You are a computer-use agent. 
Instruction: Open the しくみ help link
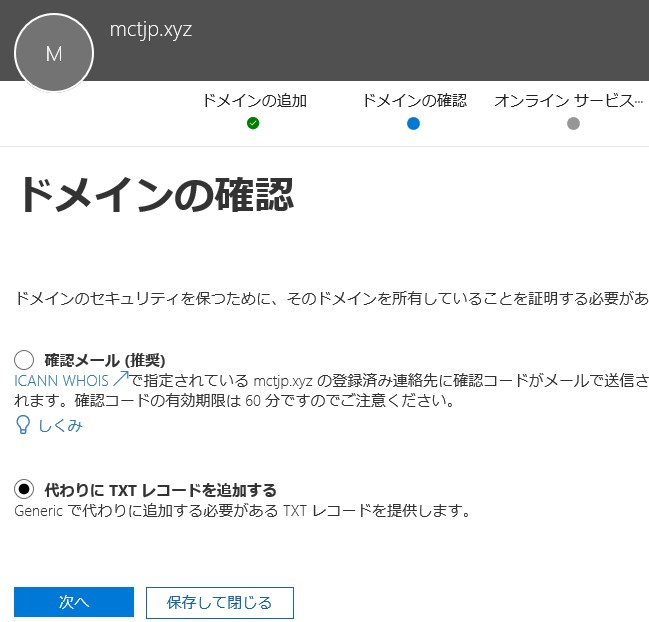pyautogui.click(x=60, y=425)
